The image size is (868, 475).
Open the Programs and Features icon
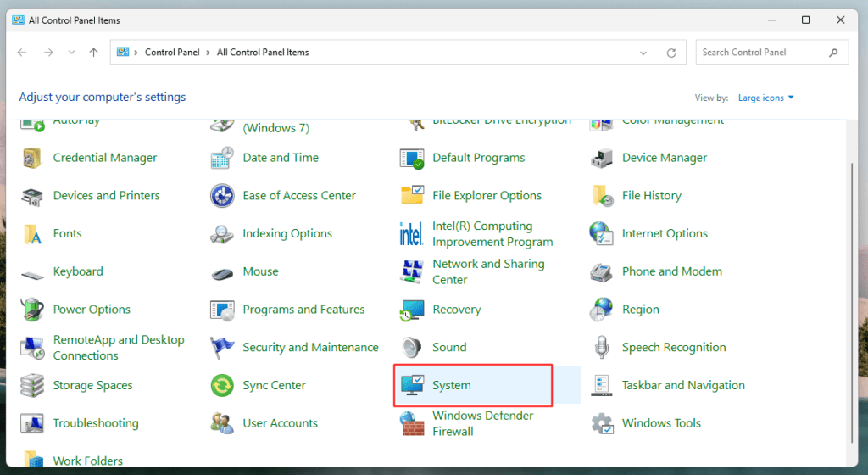click(223, 310)
